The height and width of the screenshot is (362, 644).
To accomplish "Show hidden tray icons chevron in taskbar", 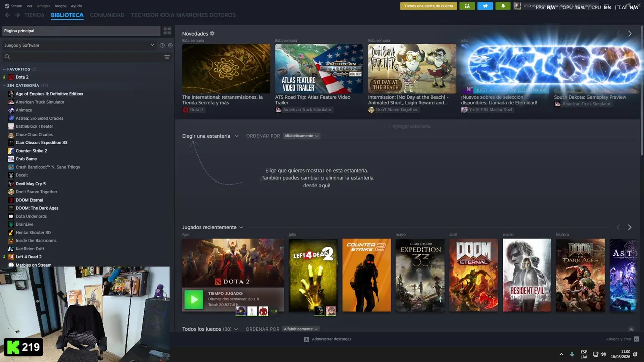I will tap(561, 354).
